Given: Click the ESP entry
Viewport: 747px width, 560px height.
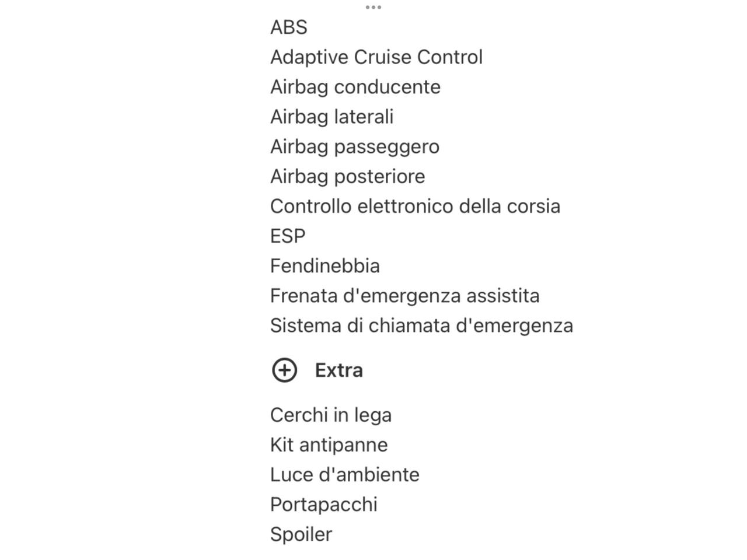Looking at the screenshot, I should pos(288,236).
